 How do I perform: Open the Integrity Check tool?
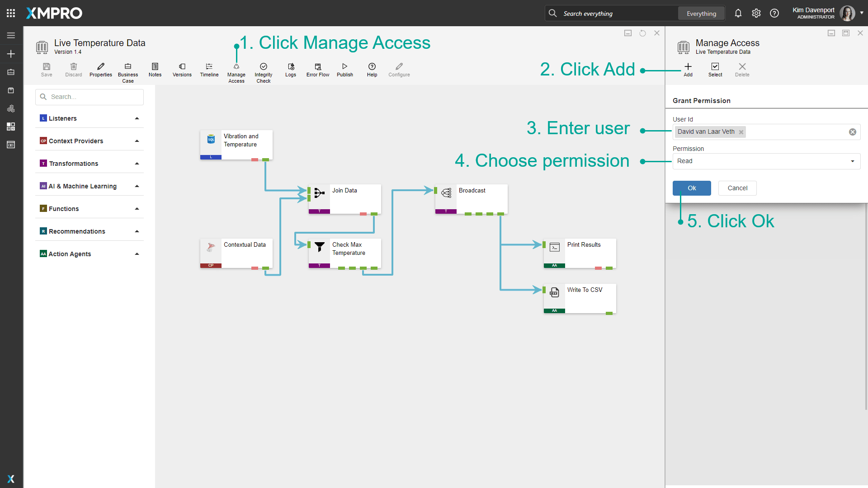click(x=264, y=70)
